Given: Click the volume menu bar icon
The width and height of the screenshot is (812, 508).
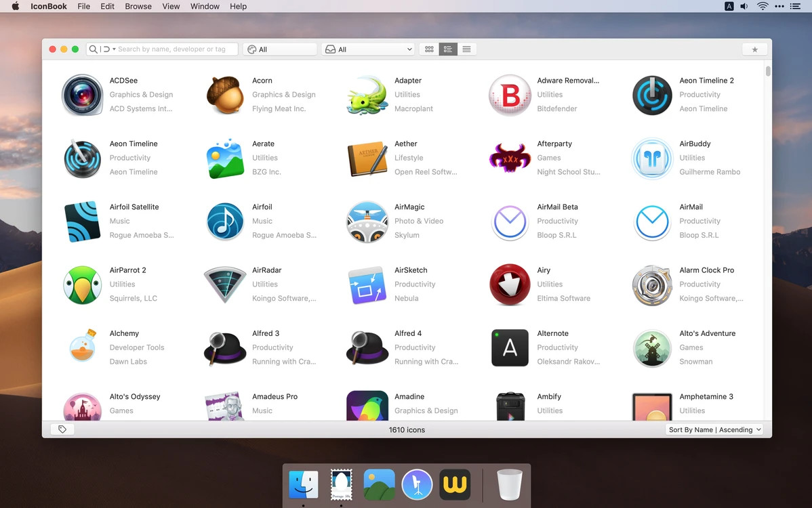Looking at the screenshot, I should (744, 6).
